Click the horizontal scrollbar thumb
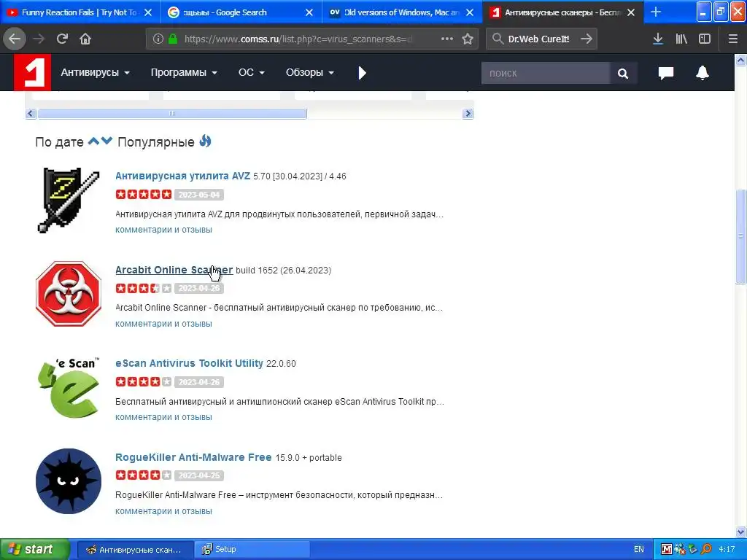This screenshot has height=560, width=747. 172,113
